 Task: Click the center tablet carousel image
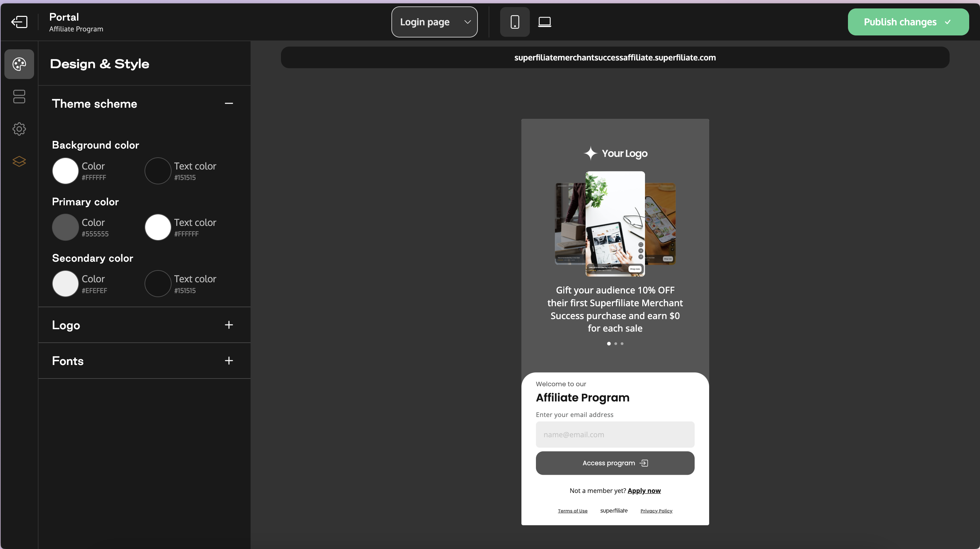point(615,224)
